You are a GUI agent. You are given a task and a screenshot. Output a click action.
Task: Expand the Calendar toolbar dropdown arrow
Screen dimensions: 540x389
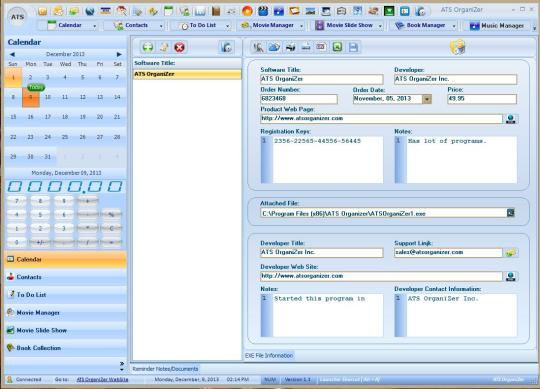(x=95, y=26)
